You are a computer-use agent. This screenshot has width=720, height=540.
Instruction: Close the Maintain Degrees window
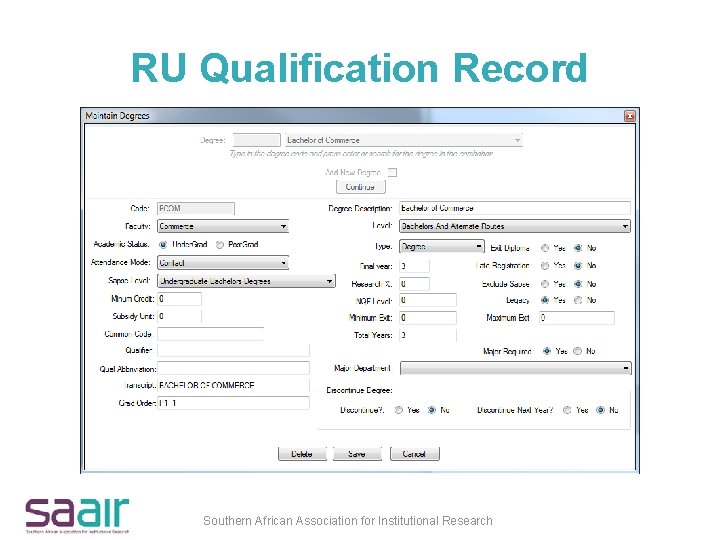(630, 116)
